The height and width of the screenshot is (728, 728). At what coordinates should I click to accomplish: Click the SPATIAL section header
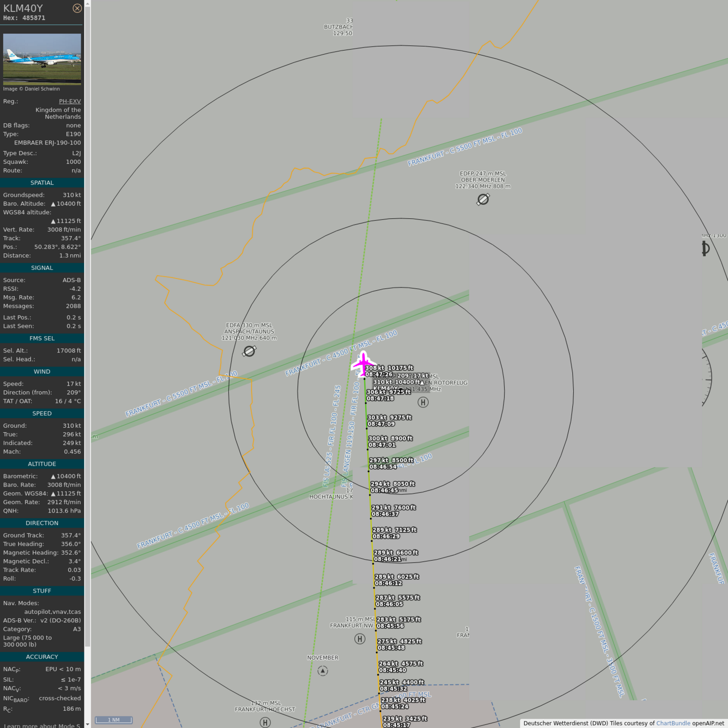pos(42,183)
